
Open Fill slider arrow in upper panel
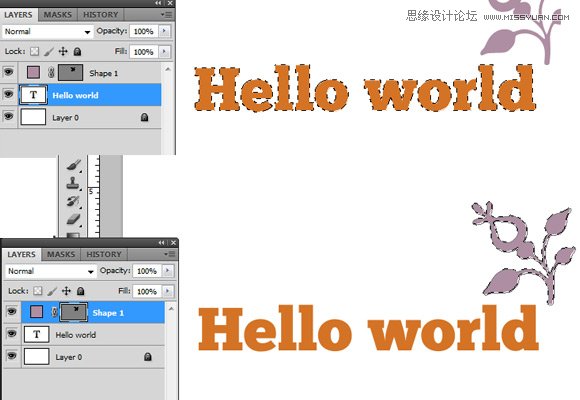164,51
